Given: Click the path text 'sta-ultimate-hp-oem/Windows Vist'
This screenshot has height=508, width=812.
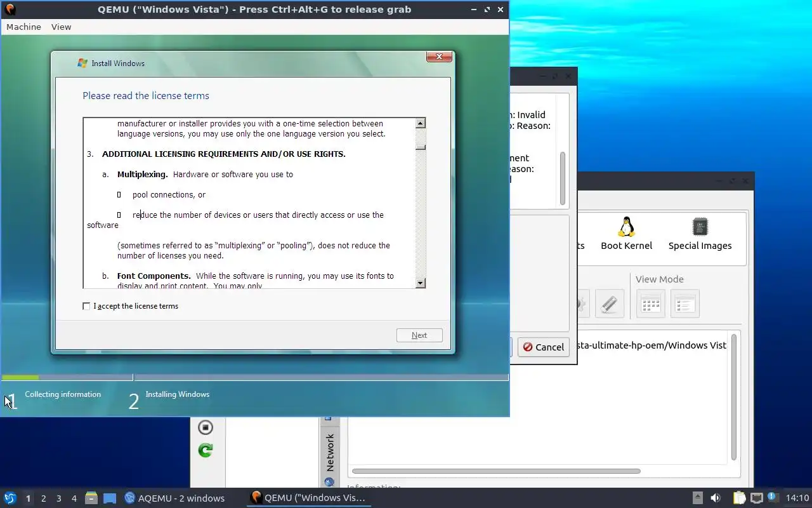Looking at the screenshot, I should pyautogui.click(x=653, y=345).
